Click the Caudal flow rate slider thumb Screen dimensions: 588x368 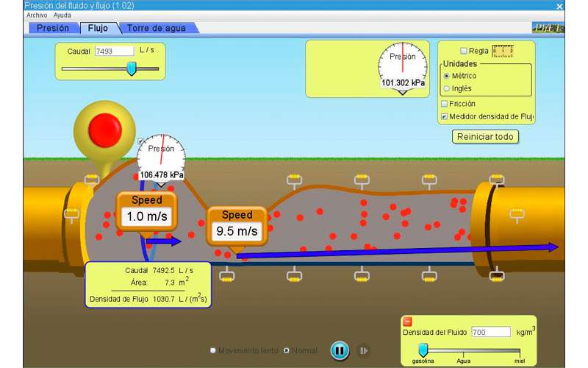click(132, 68)
